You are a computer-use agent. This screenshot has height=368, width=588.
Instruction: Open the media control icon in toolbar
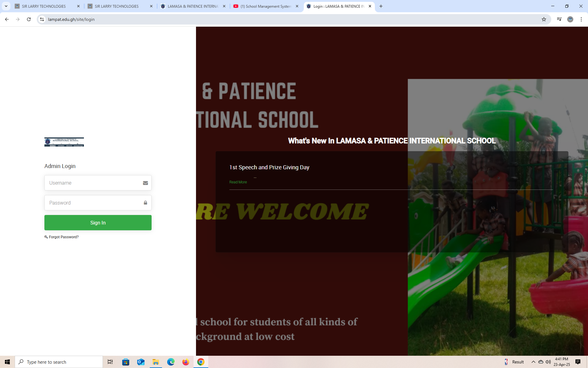coord(559,19)
